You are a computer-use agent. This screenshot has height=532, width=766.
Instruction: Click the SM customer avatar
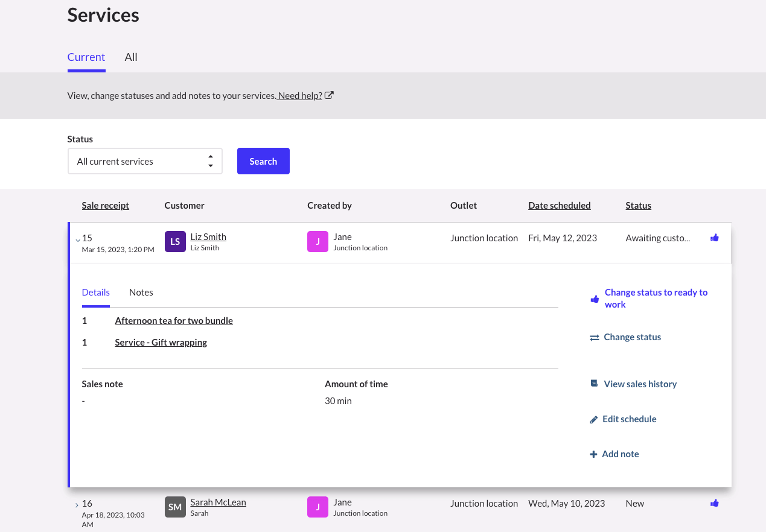[175, 507]
